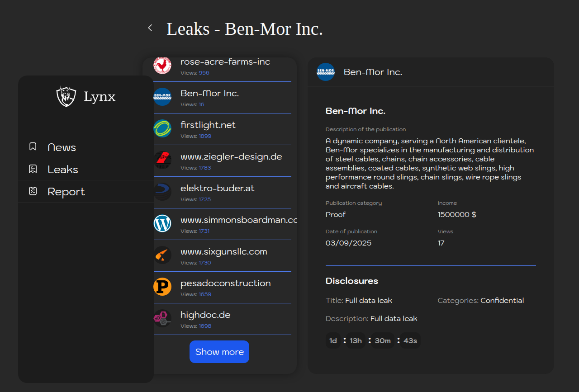The image size is (579, 392).
Task: Click the Disclosures heading
Action: click(x=352, y=281)
